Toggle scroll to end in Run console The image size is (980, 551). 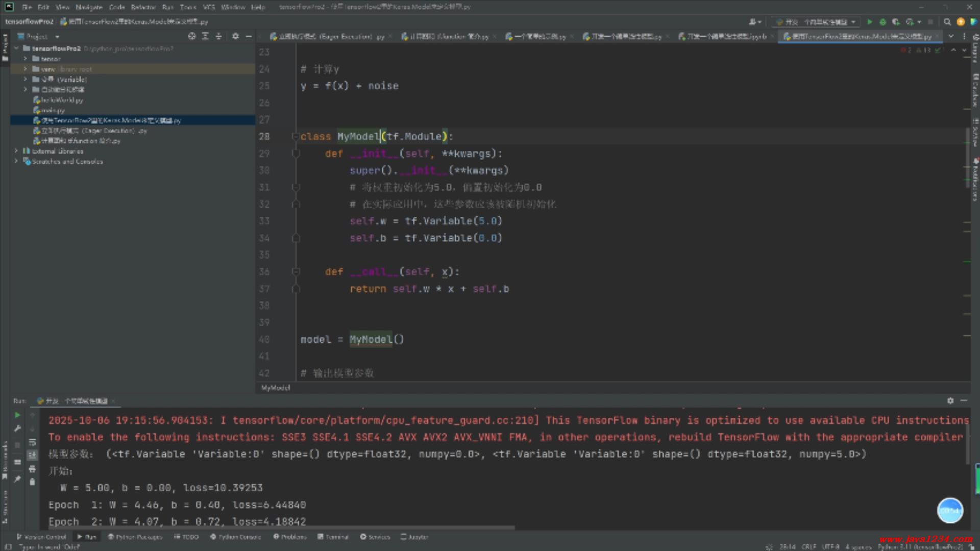click(x=32, y=455)
